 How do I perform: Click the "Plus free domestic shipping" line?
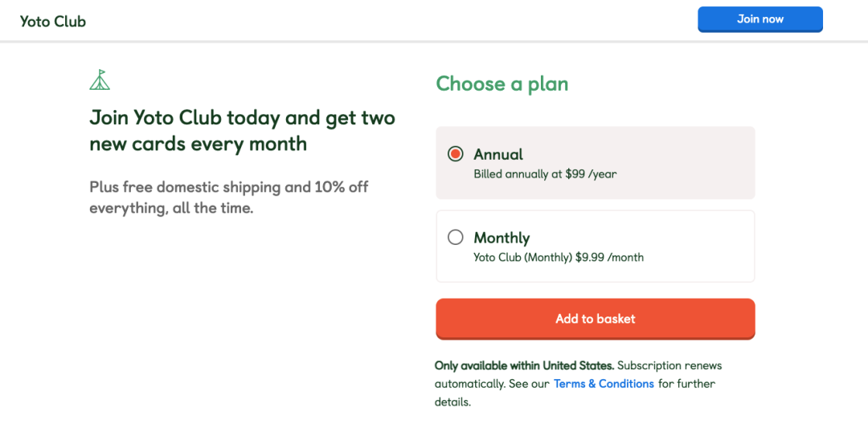229,187
